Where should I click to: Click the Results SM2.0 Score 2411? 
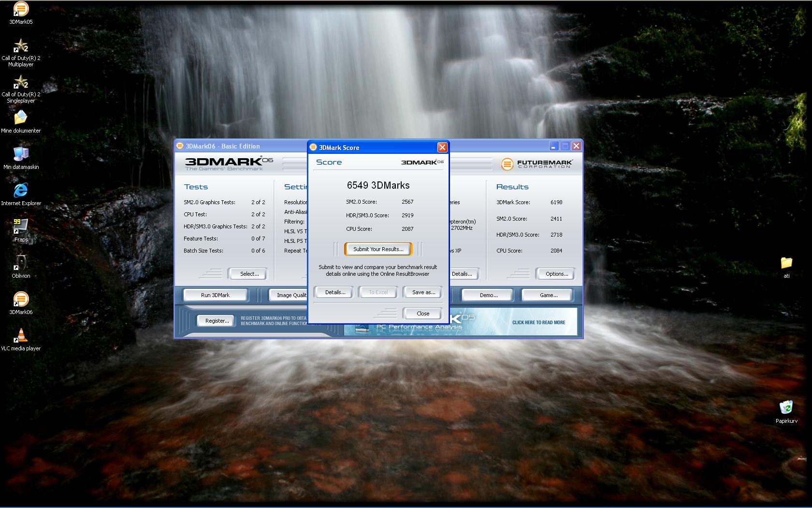point(556,219)
